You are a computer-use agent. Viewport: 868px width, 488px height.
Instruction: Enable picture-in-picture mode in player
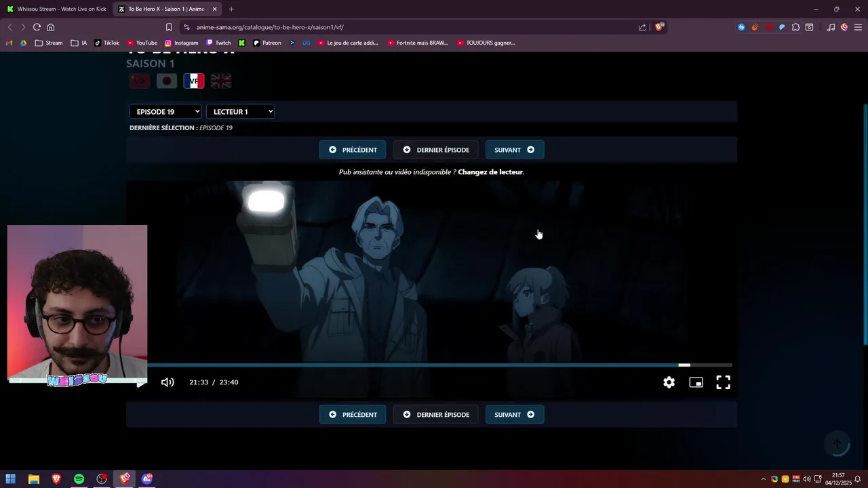tap(696, 382)
